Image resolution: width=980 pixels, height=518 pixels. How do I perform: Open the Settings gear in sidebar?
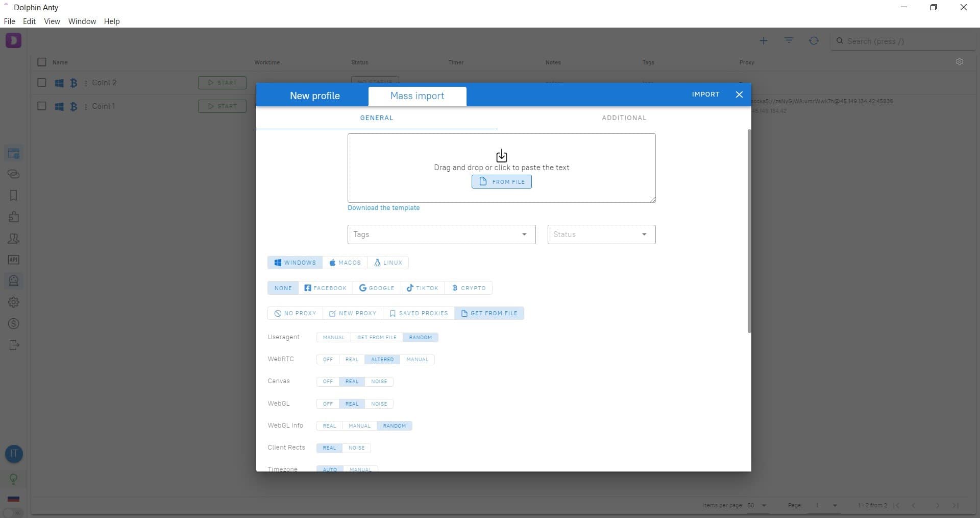click(14, 302)
